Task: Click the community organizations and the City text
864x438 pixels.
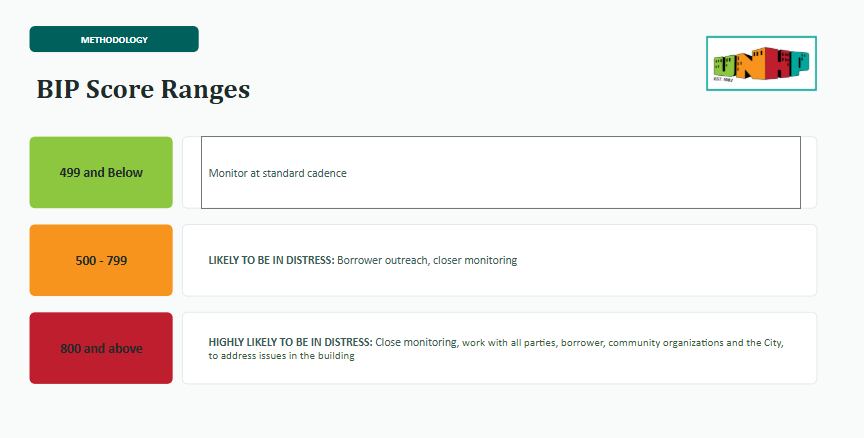Action: point(695,343)
